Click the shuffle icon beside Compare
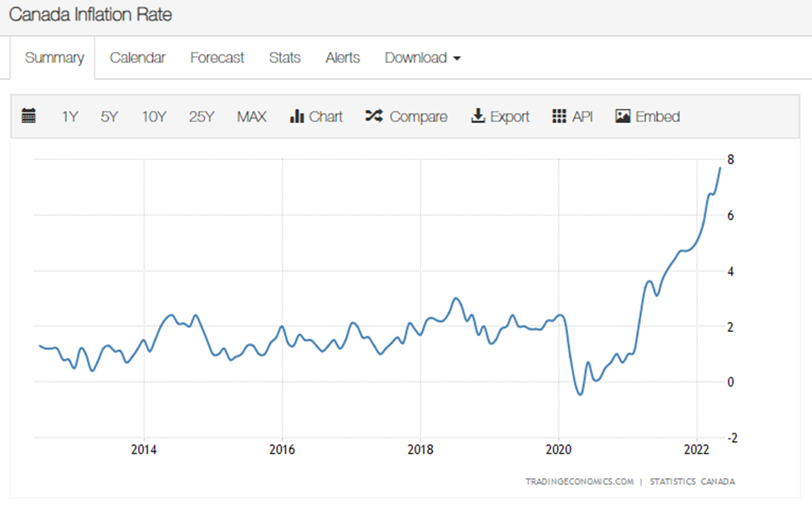The image size is (812, 507). 374,116
